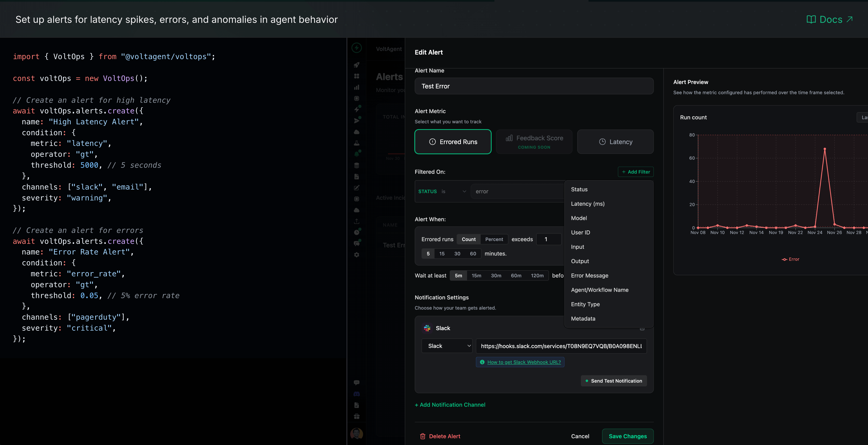868x445 pixels.
Task: Select the rocket launch icon in the sidebar
Action: tap(357, 65)
